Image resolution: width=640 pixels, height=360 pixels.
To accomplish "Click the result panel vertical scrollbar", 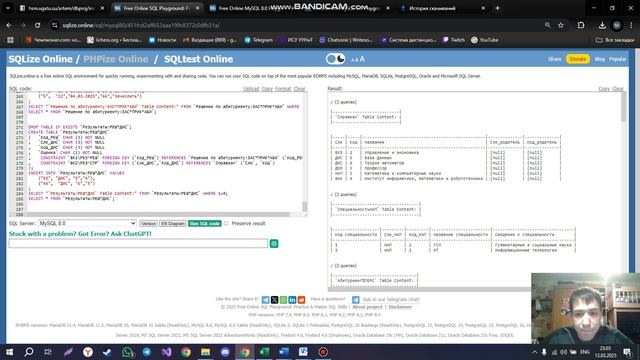I will pyautogui.click(x=623, y=190).
